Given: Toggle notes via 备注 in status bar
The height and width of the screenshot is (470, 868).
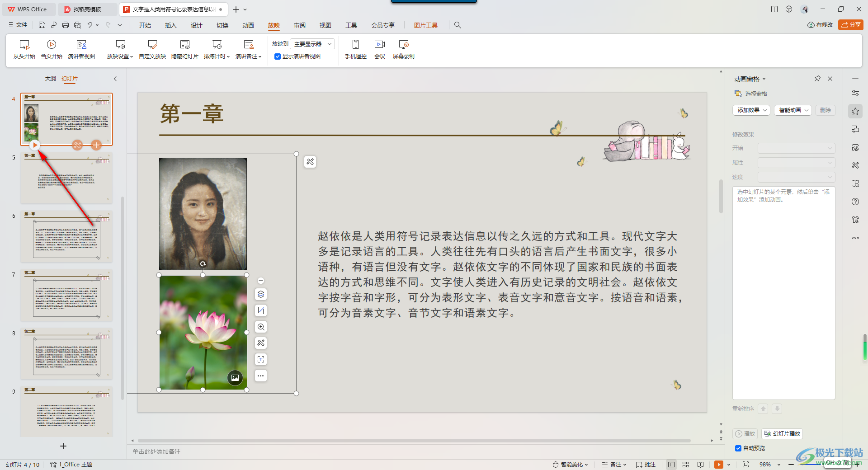Looking at the screenshot, I should pyautogui.click(x=614, y=465).
